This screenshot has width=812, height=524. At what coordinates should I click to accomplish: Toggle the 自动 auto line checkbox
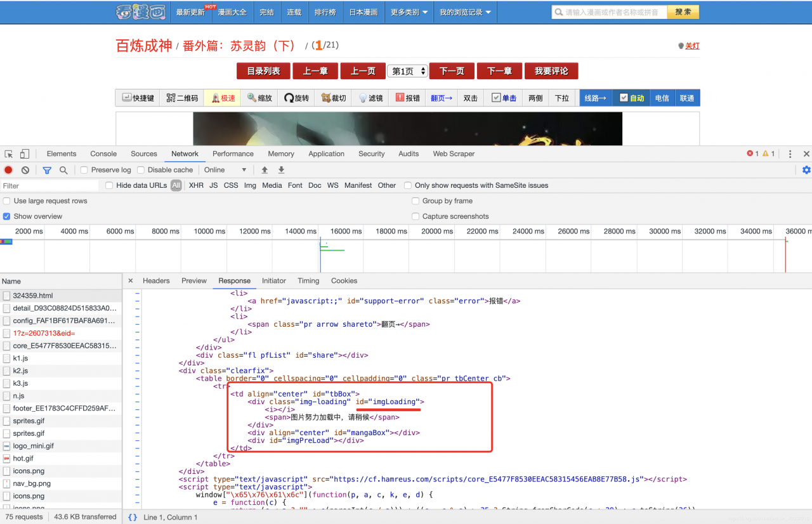(x=624, y=98)
